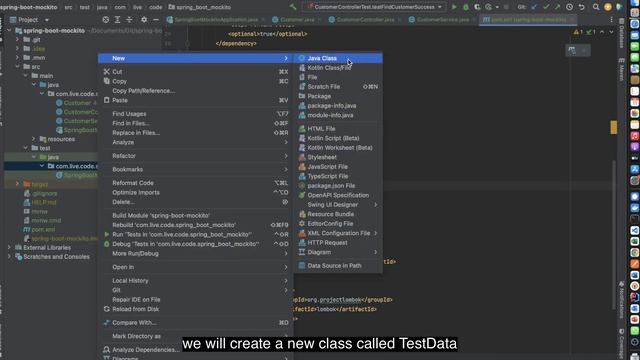Open Compare With... entry
The image size is (640, 360).
[x=195, y=322]
